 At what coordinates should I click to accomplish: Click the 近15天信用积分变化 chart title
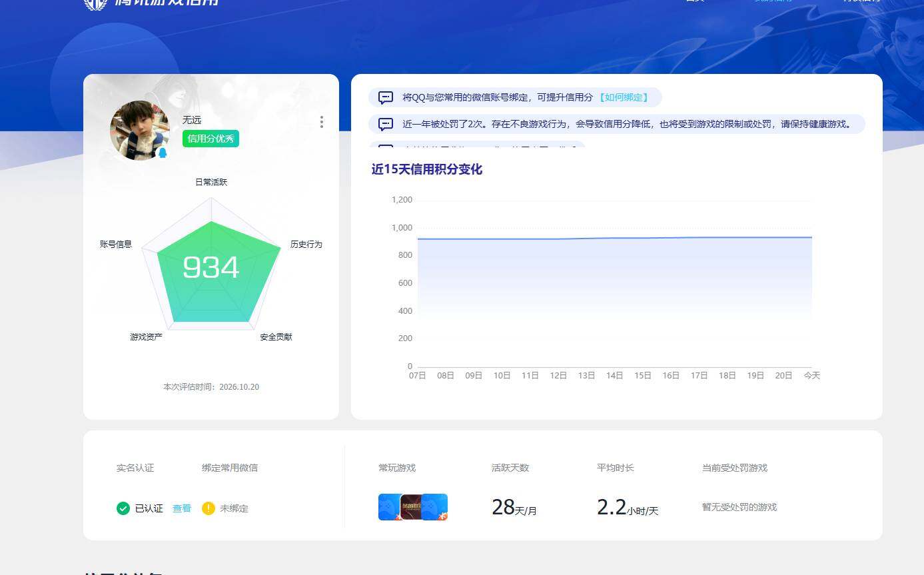point(427,169)
